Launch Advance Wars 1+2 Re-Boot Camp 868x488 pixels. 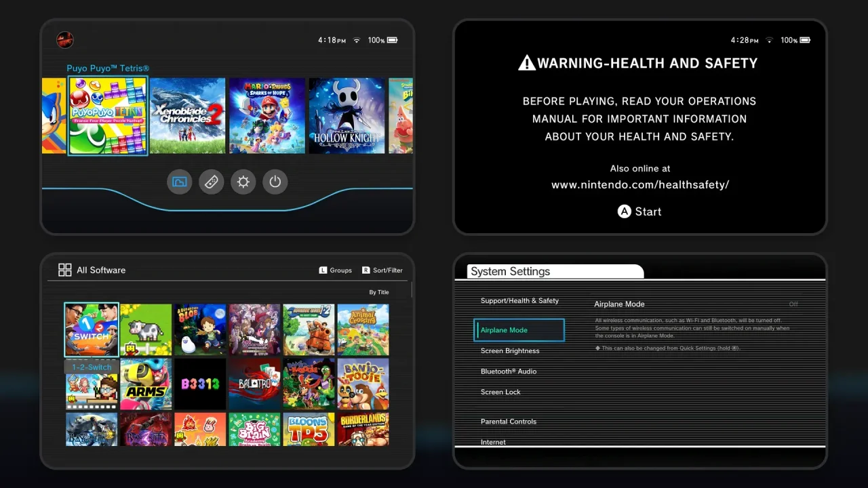[309, 329]
